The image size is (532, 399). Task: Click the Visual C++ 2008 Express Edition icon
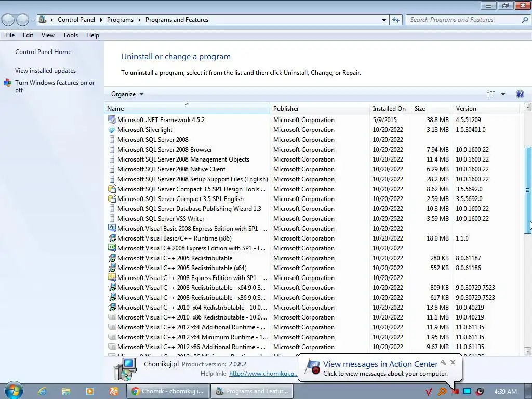[x=112, y=277]
